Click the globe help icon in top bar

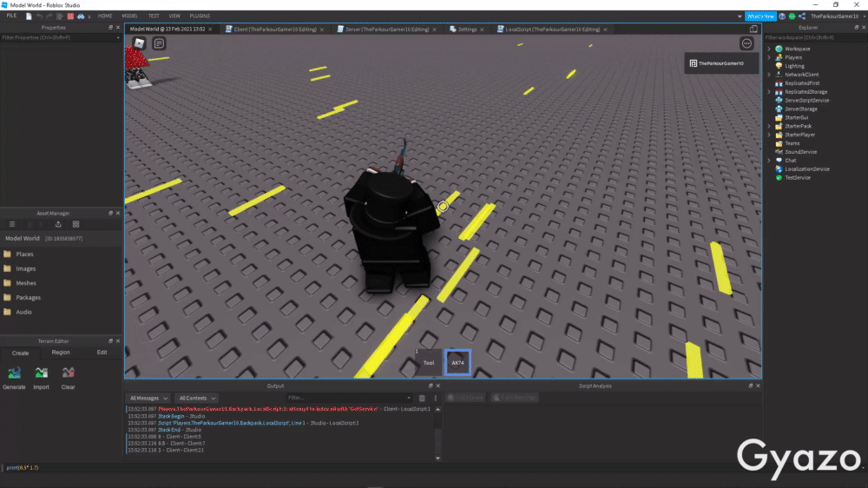tap(782, 16)
